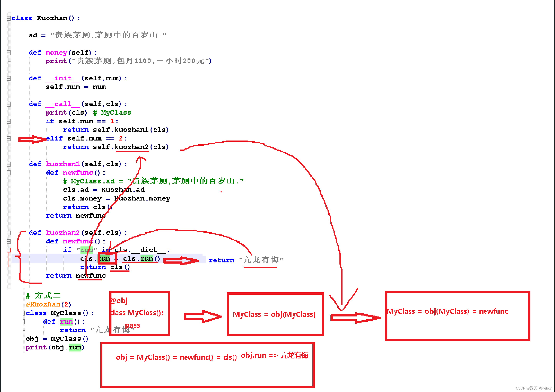Click the 'obj = MyClass() = newfunc()' annotation
Viewport: 555px width, 392px height.
(176, 357)
